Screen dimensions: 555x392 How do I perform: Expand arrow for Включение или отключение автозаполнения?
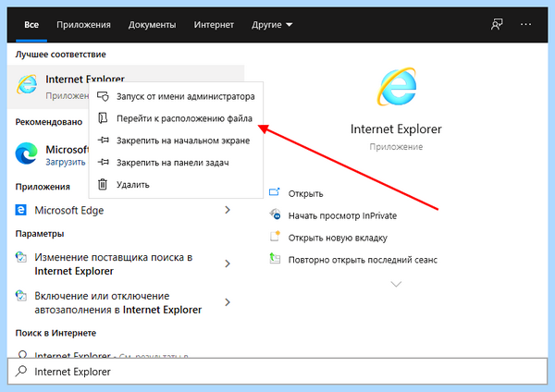click(228, 302)
